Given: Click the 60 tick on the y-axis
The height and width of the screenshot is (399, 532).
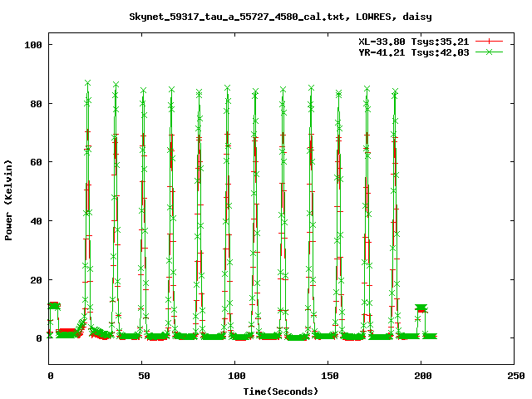Looking at the screenshot, I should click(x=37, y=162).
